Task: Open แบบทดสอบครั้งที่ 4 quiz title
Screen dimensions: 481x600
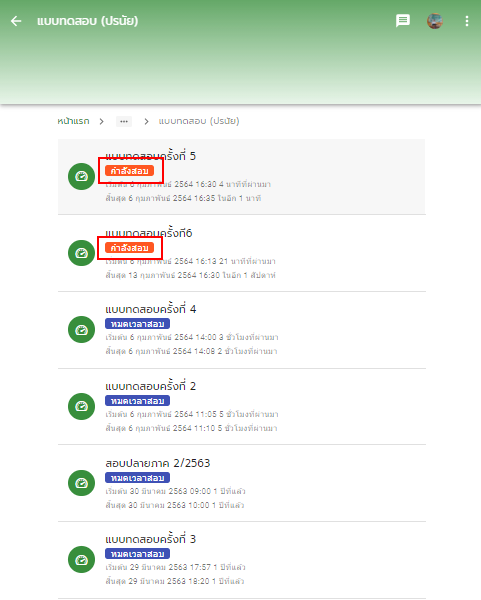Action: click(x=150, y=309)
